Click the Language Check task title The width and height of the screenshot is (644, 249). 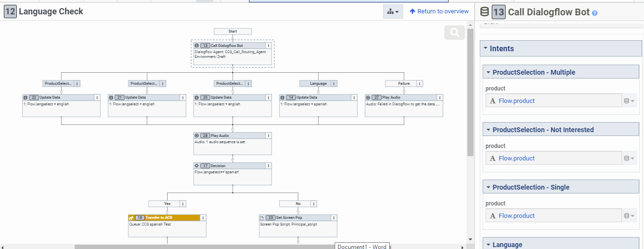[51, 11]
